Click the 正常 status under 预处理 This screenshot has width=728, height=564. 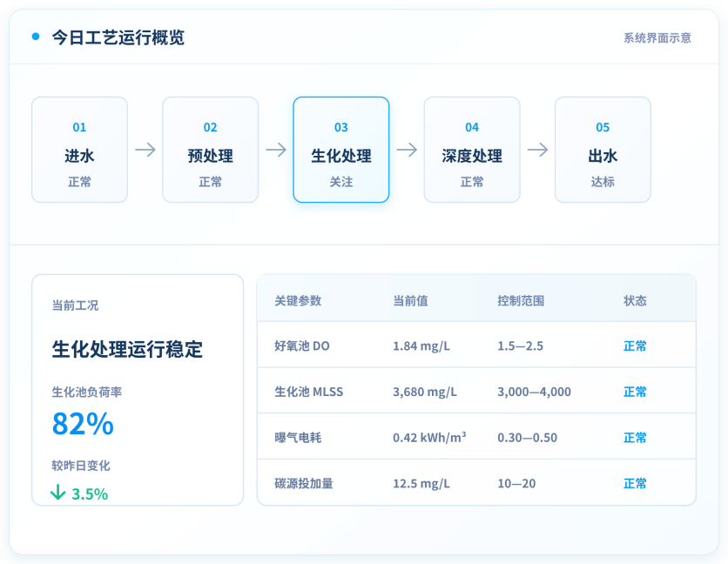pos(211,182)
